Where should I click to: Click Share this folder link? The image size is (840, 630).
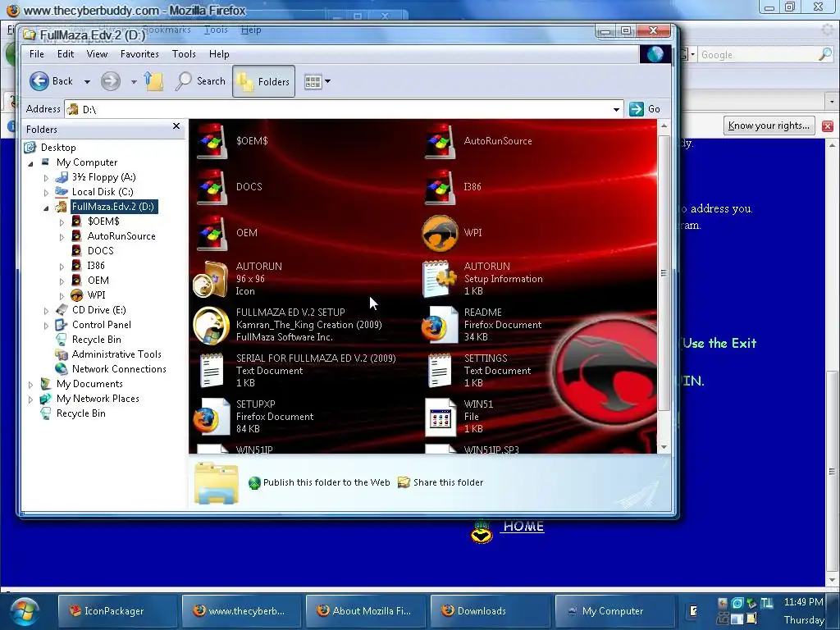point(448,482)
